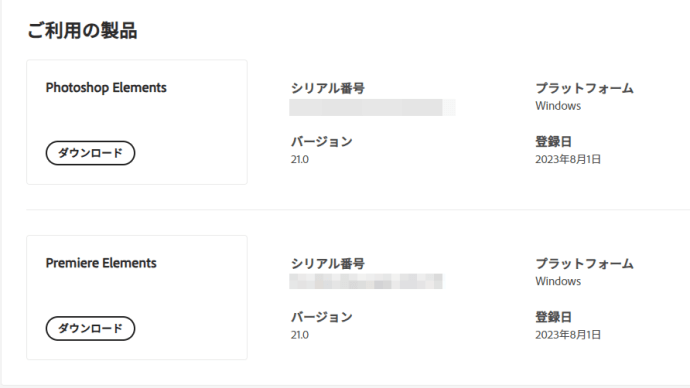Screen dimensions: 690x388
Task: Click Photoshop Elements バージョン label
Action: [322, 142]
